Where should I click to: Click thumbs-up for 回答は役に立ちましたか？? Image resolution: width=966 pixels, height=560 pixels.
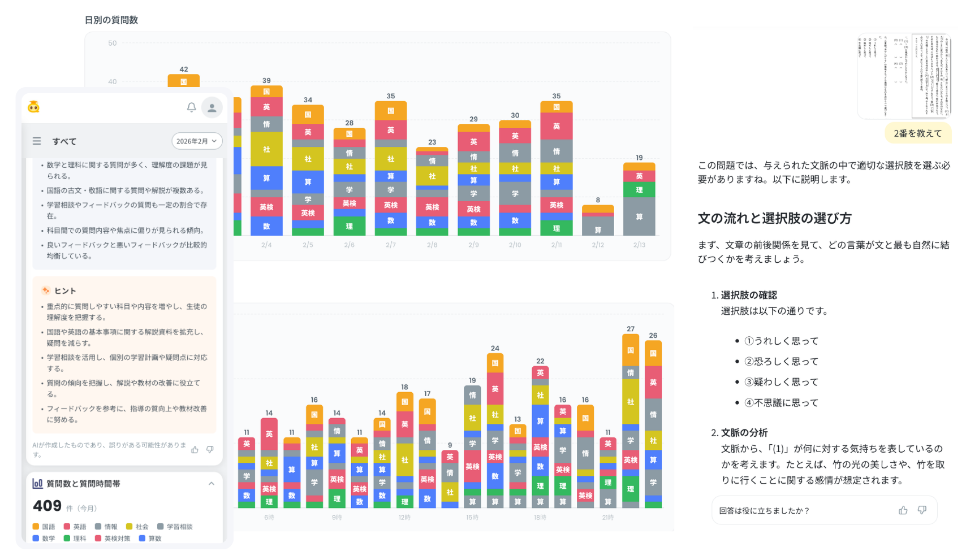click(x=903, y=510)
